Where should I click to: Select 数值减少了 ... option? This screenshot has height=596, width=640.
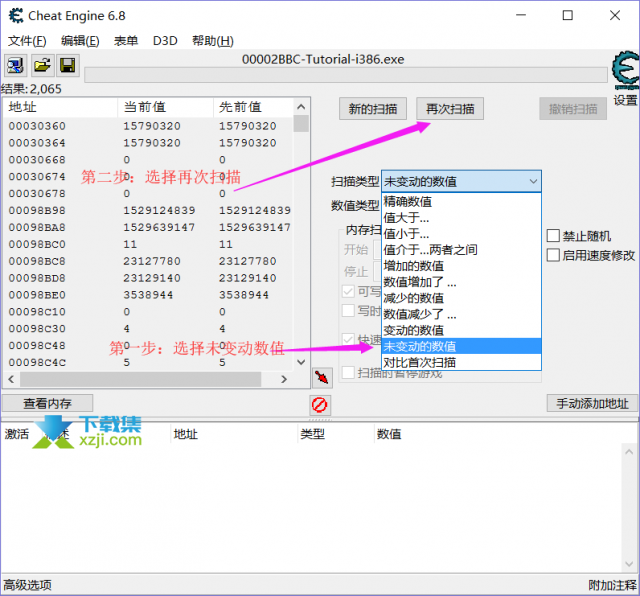461,314
